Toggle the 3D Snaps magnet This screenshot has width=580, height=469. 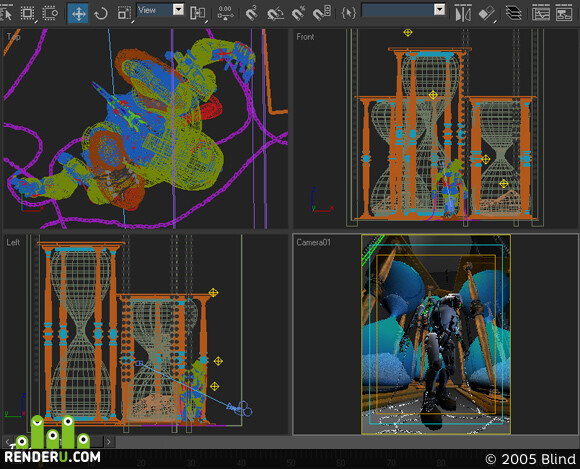(252, 14)
